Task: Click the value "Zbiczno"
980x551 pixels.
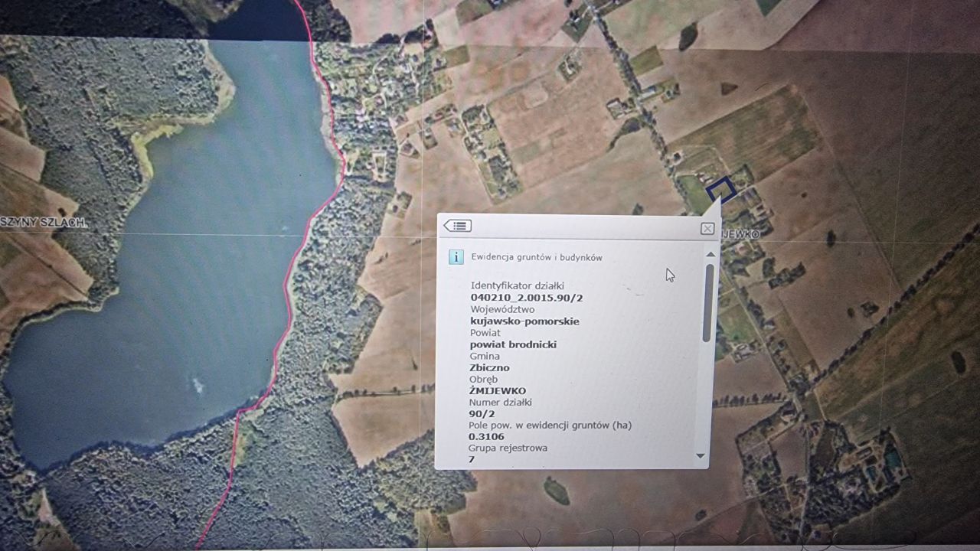Action: [x=489, y=368]
